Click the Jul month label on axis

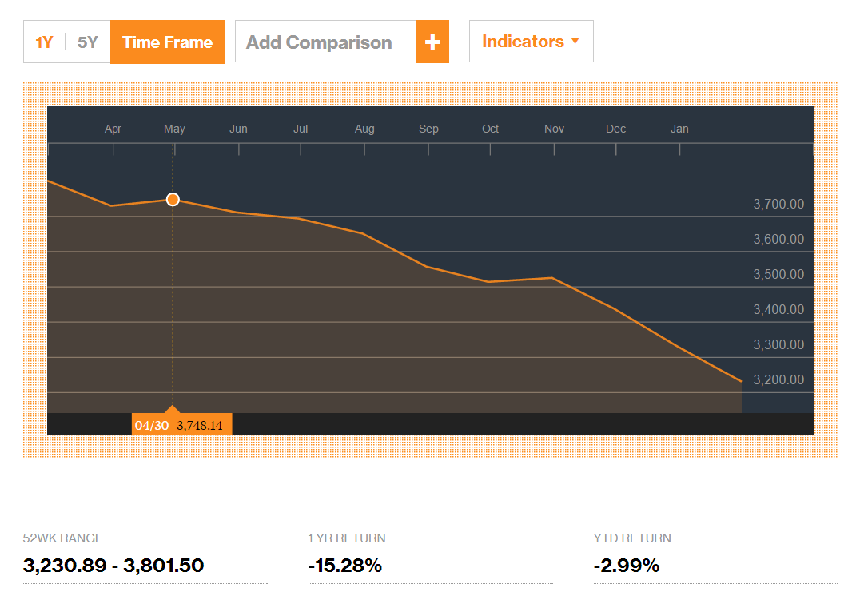point(301,129)
